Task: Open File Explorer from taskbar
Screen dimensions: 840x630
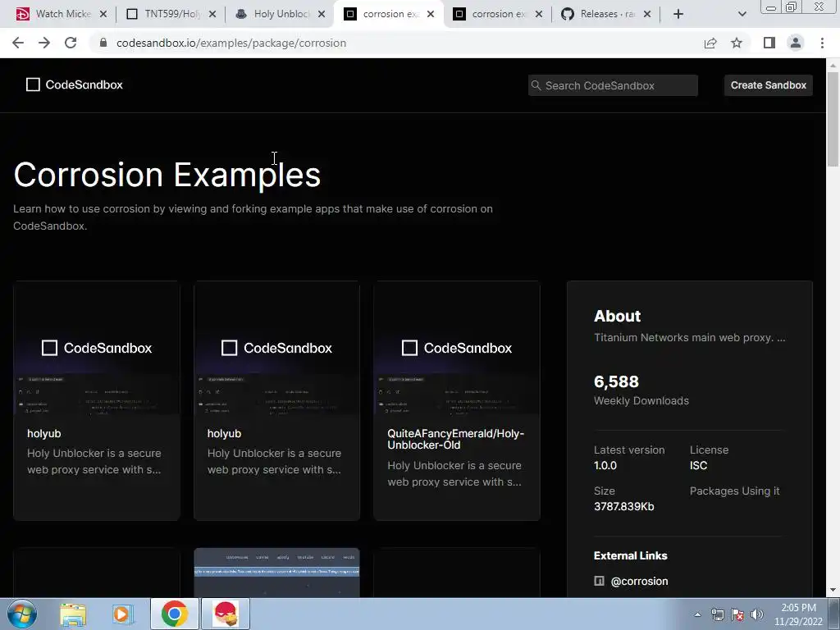Action: [x=73, y=614]
